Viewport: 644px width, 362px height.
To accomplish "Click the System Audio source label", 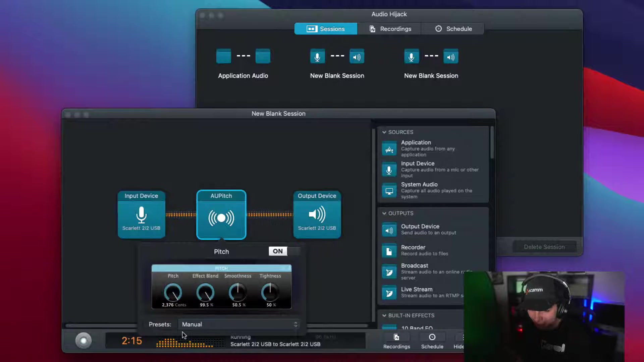I will point(419,184).
